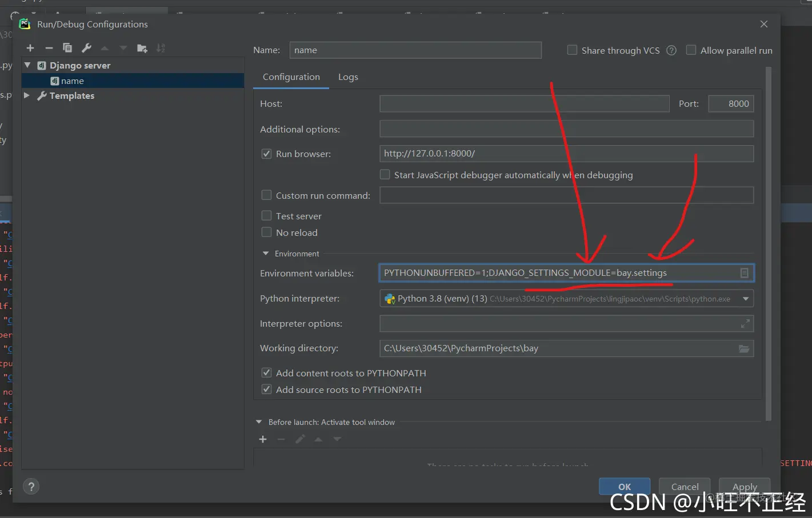Click the Apply button
812x518 pixels.
pos(745,487)
